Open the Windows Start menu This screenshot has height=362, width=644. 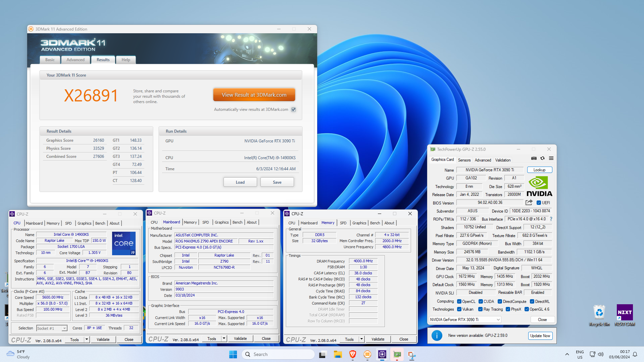(x=233, y=354)
